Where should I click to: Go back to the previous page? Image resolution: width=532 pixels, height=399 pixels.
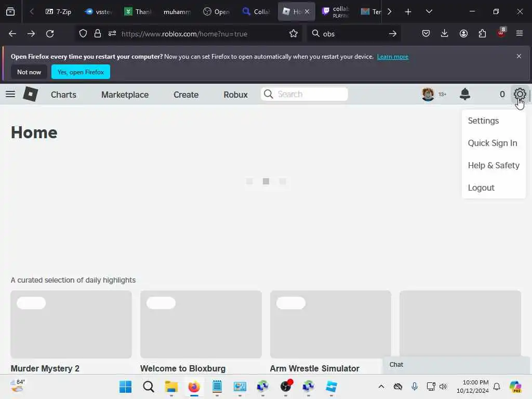coord(12,34)
